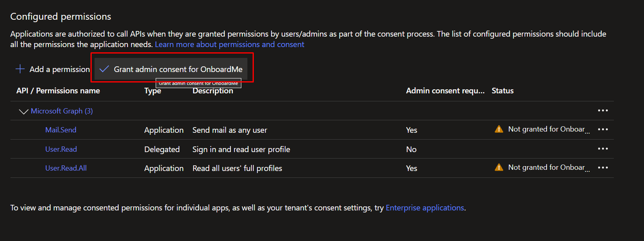Open the Mail.Send permission details
The height and width of the screenshot is (241, 644).
pyautogui.click(x=61, y=130)
